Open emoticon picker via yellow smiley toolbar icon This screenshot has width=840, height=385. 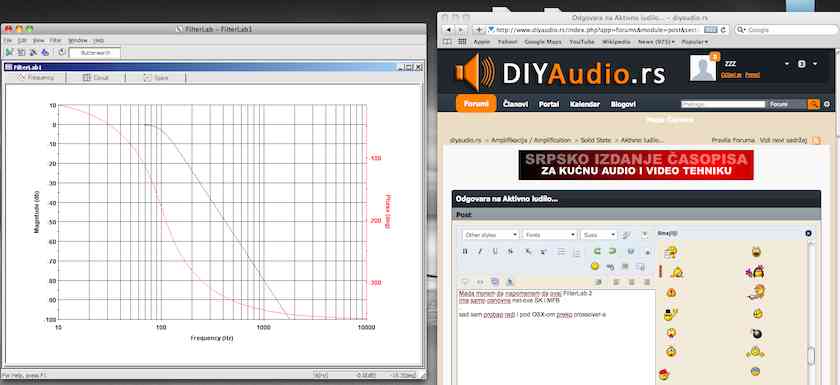tap(595, 266)
